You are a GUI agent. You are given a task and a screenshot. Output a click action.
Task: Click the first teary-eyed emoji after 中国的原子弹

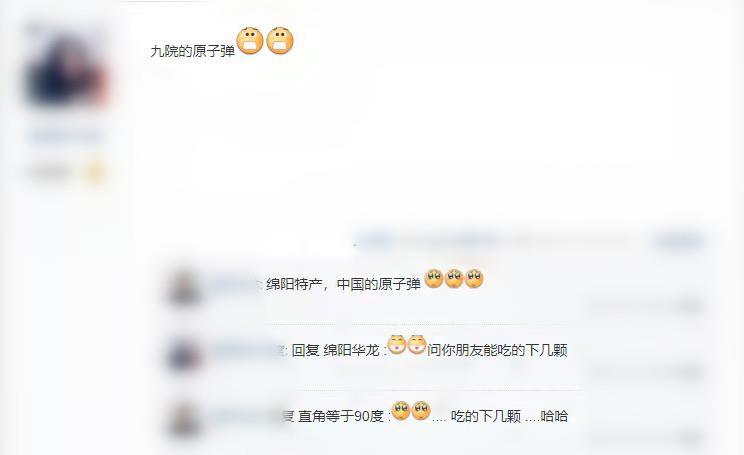tap(434, 279)
